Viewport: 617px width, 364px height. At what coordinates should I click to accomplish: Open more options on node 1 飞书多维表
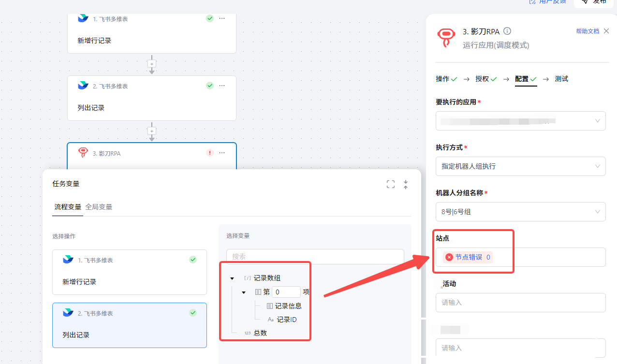[x=222, y=18]
